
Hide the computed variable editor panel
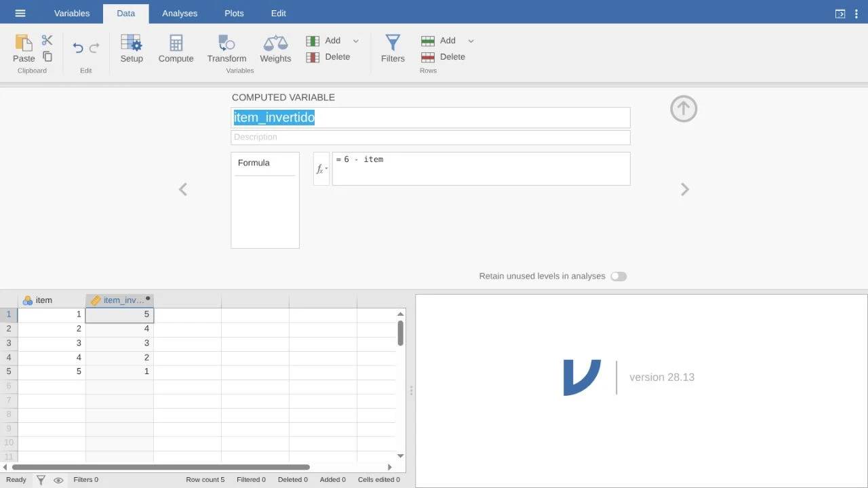[x=684, y=109]
